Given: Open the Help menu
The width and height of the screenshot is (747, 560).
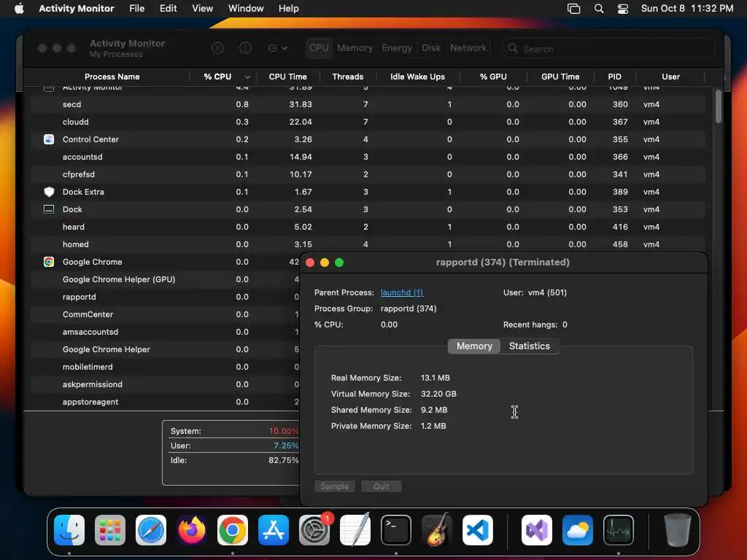Looking at the screenshot, I should tap(289, 9).
